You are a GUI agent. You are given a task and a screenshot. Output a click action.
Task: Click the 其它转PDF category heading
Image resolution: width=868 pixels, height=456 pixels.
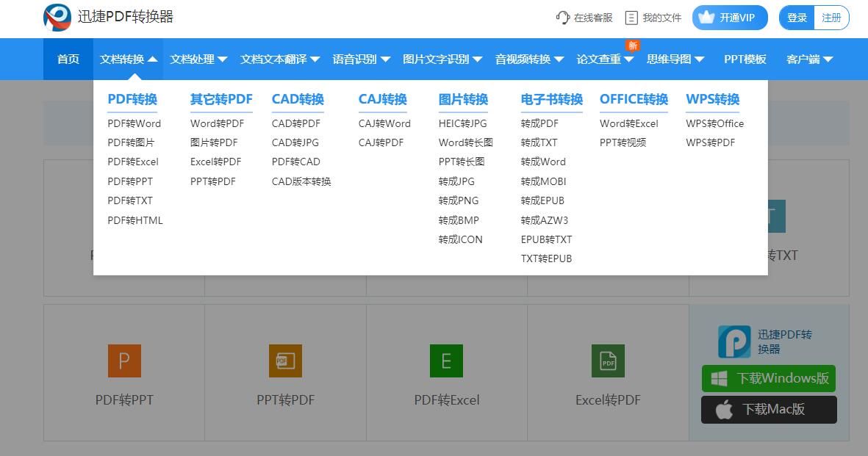221,99
